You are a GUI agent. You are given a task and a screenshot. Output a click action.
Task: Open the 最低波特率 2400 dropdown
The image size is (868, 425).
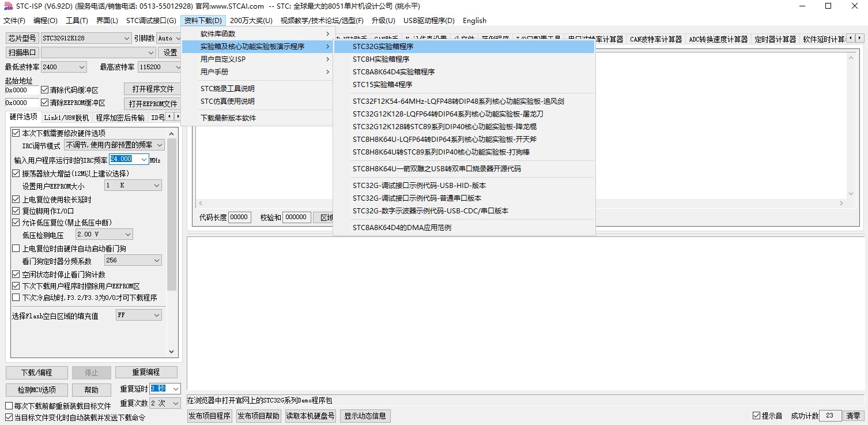point(63,67)
